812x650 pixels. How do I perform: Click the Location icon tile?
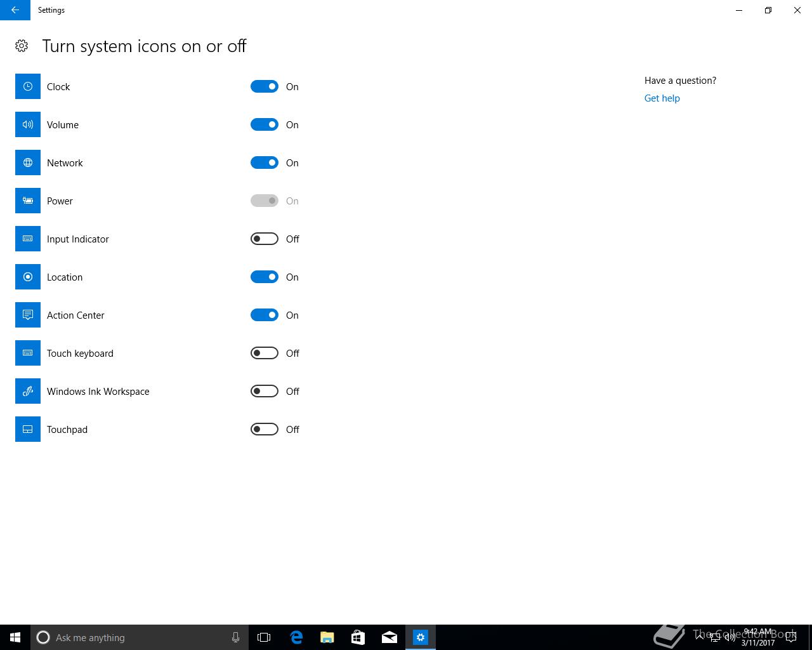(28, 277)
